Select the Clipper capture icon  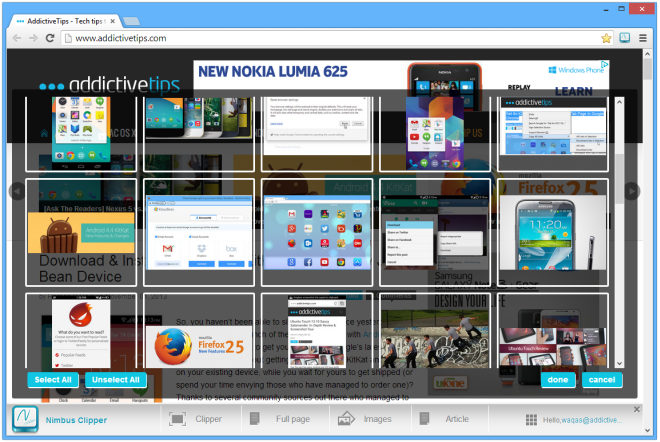tap(178, 419)
